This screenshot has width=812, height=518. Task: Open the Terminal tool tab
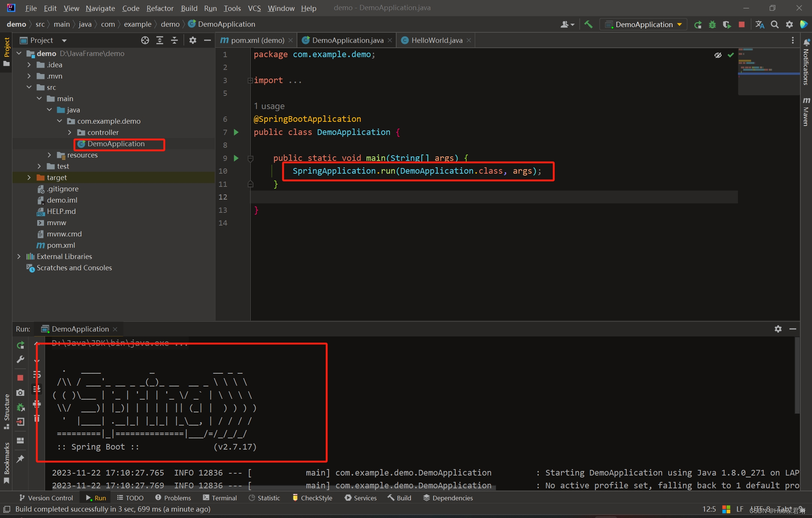point(220,498)
